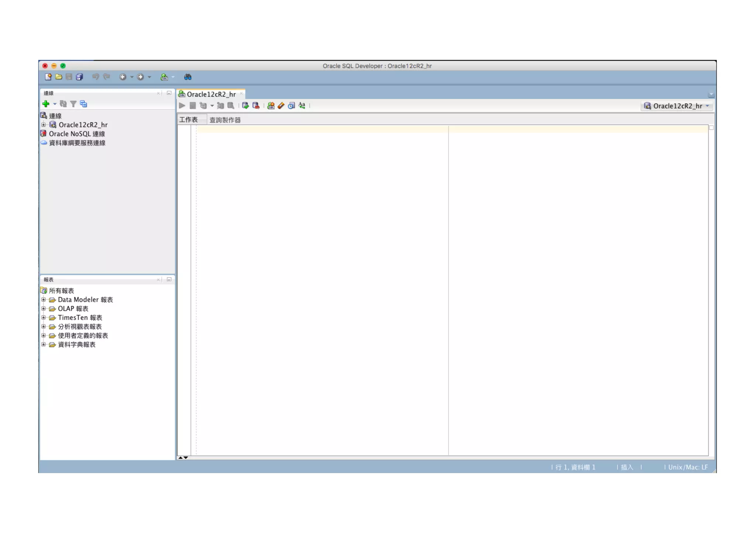Close the Oracle12cR2_hr editor tab
The height and width of the screenshot is (534, 756).
[x=241, y=94]
